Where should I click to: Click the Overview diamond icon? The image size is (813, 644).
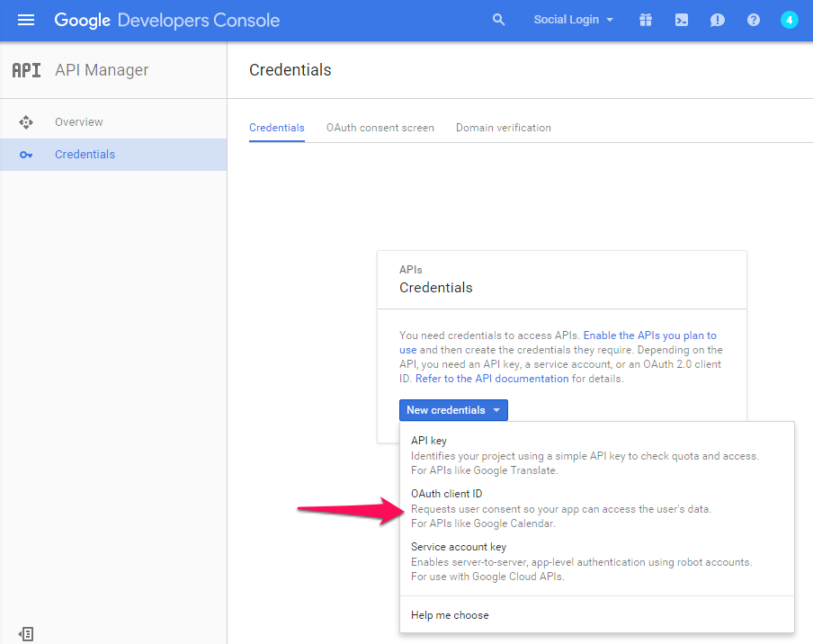26,121
